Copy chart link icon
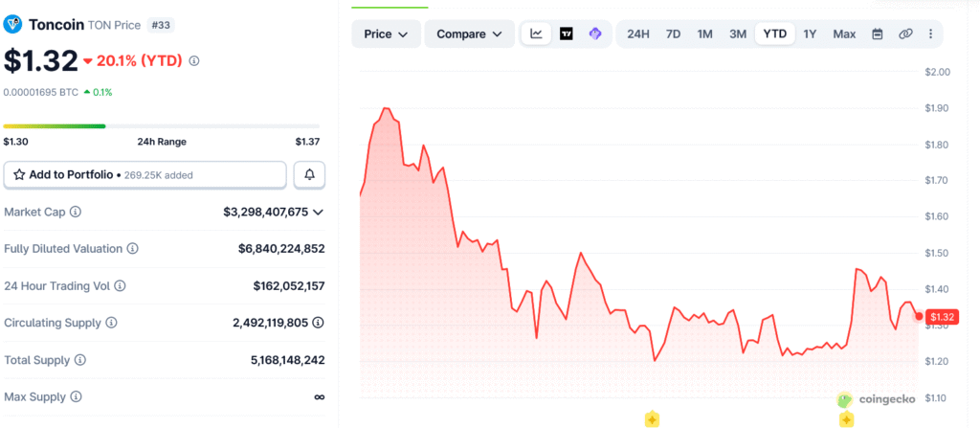Viewport: 980px width, 428px height. [x=905, y=34]
